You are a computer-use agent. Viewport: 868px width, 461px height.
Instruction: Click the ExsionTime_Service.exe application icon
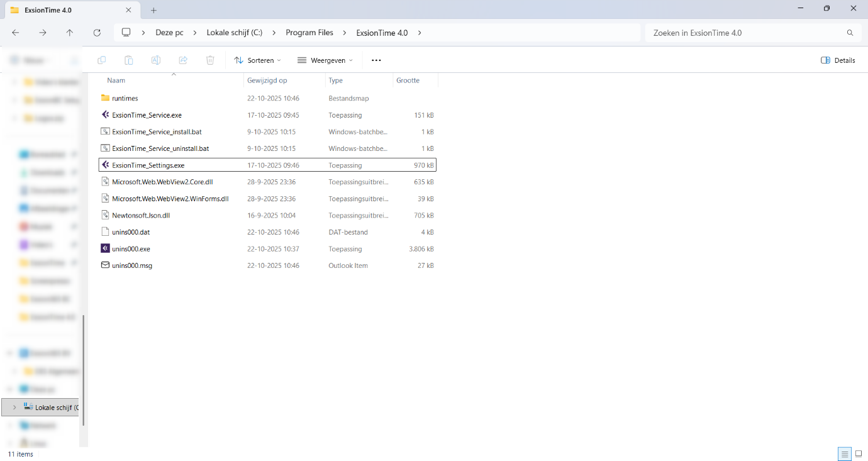click(105, 115)
